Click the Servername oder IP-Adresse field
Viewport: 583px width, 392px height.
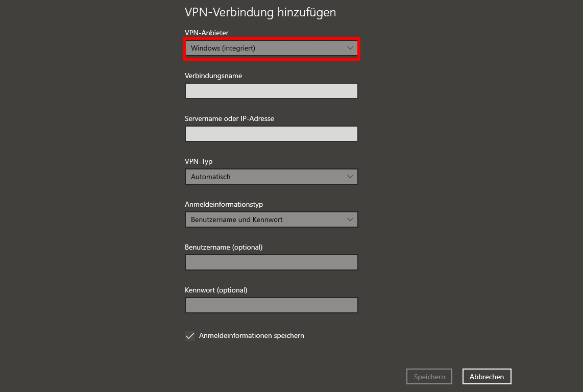272,134
